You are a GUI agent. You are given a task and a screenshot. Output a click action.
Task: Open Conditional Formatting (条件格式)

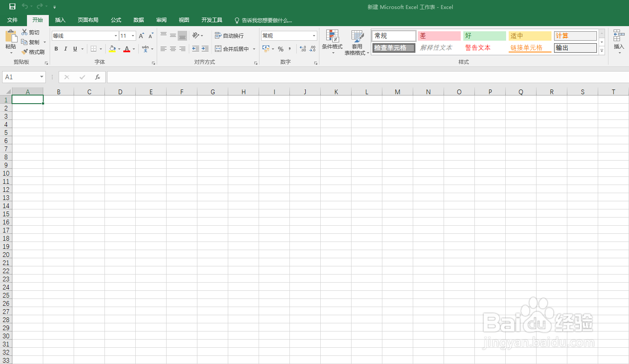click(332, 42)
